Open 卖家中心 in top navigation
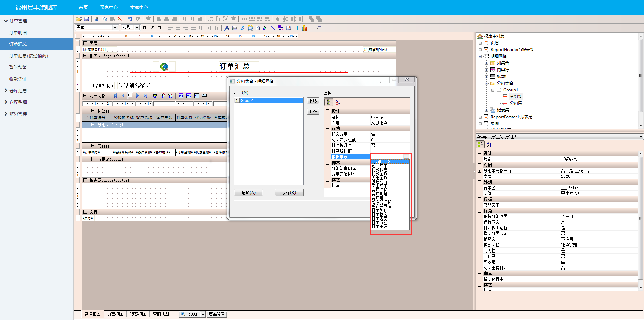The height and width of the screenshot is (321, 644). [x=139, y=7]
